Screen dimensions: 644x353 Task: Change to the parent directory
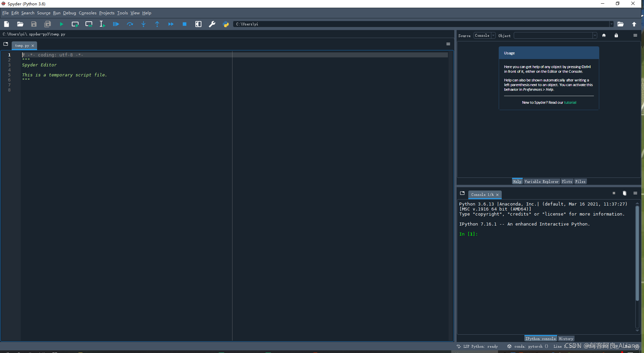coord(634,24)
